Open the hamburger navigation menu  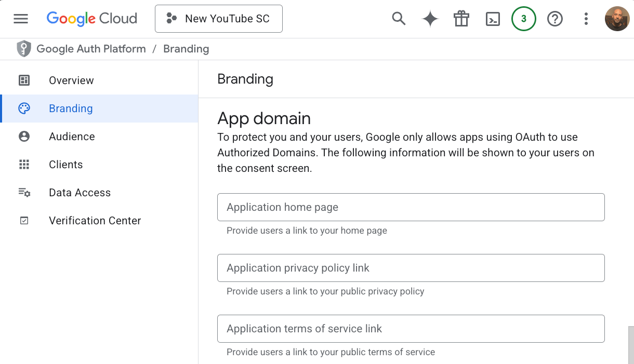click(21, 19)
